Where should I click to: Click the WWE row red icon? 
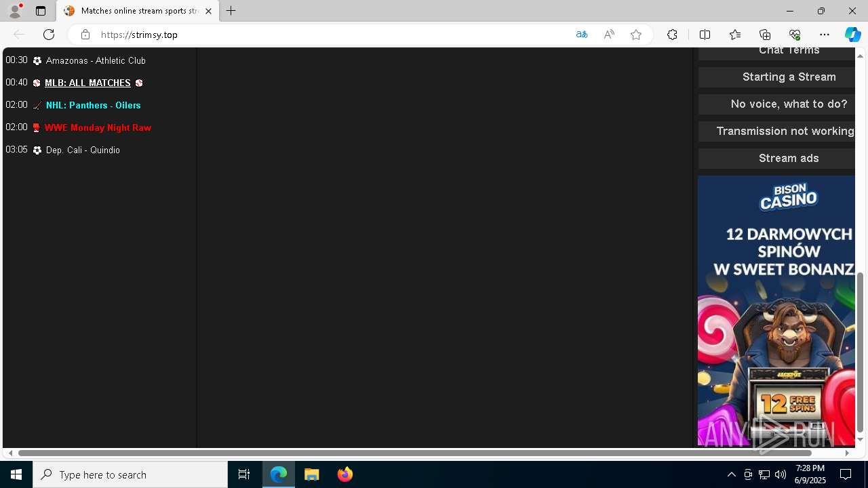(x=37, y=127)
